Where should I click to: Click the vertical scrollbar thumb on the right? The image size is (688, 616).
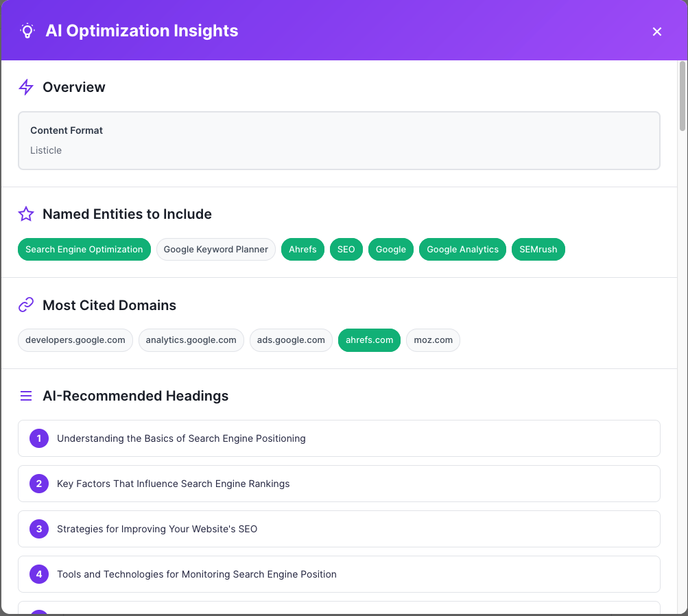coord(682,95)
